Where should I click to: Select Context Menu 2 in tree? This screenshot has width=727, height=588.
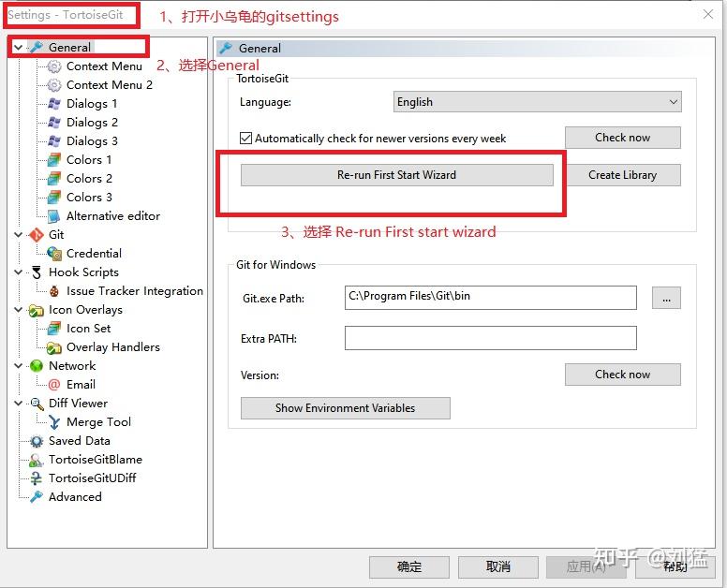tap(110, 85)
